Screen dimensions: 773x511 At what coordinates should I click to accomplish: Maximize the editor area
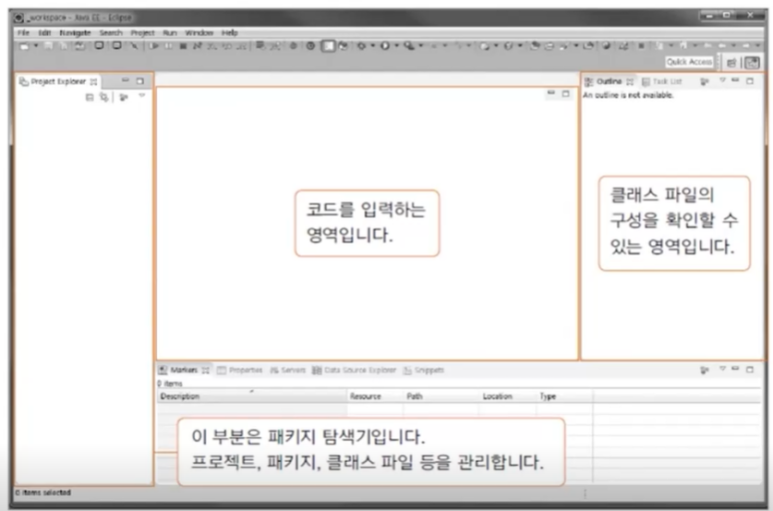click(x=566, y=94)
